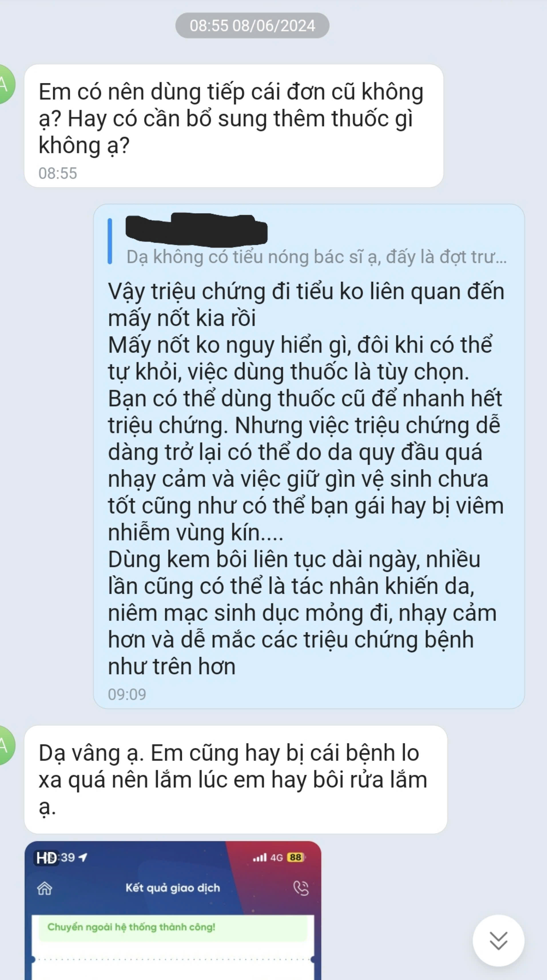Viewport: 547px width, 980px height.
Task: Tap the 09:09 timestamp of the reply
Action: point(127,694)
